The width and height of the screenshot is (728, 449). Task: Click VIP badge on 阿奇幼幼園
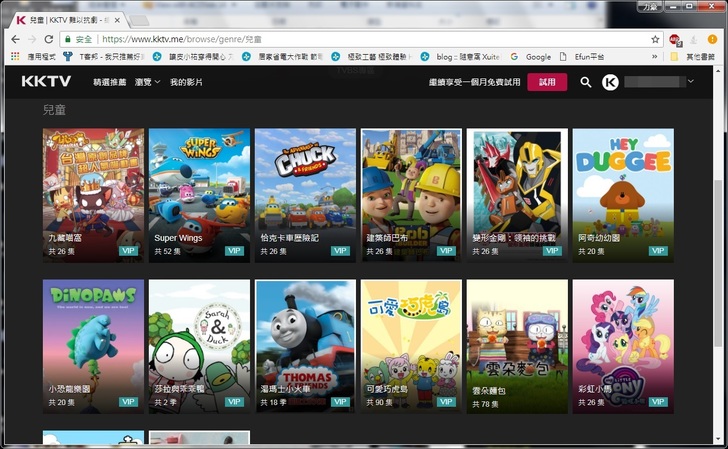(658, 251)
